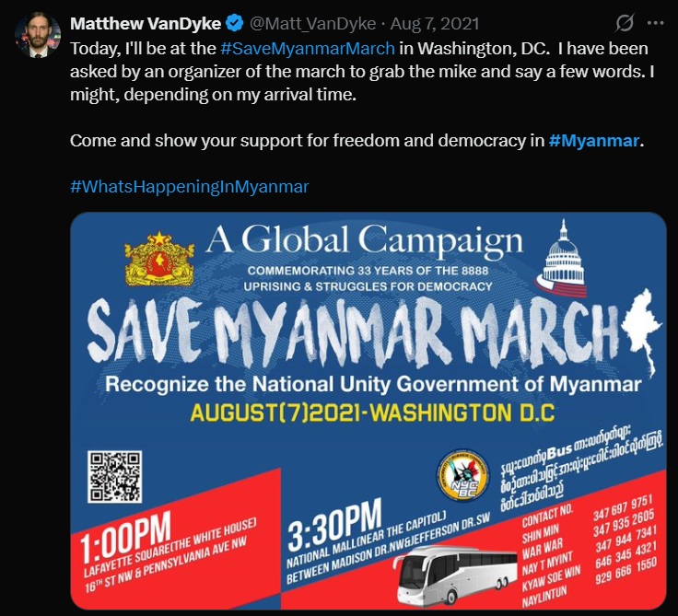Viewport: 678px width, 616px height.
Task: Click the white bus picture
Action: (456, 575)
